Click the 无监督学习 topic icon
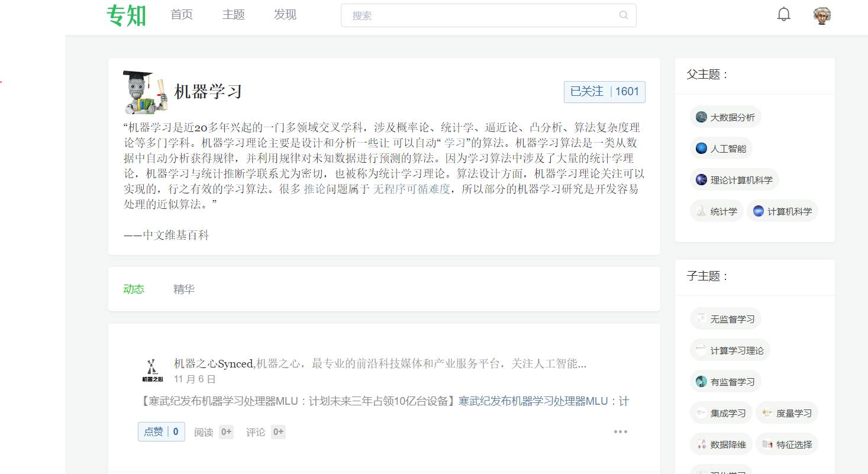 pyautogui.click(x=701, y=319)
